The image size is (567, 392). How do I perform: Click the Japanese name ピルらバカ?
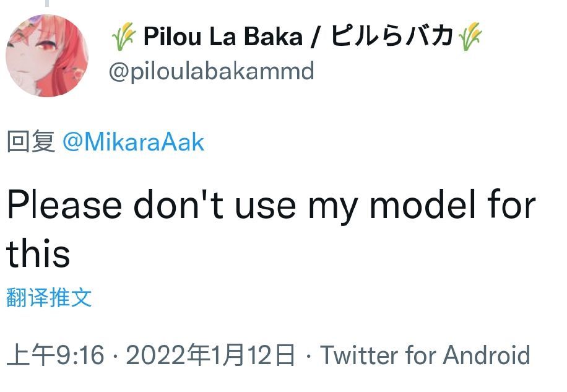(392, 38)
